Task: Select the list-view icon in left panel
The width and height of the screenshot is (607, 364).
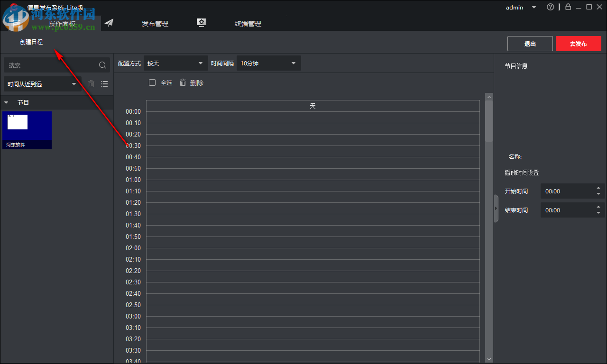Action: click(104, 83)
